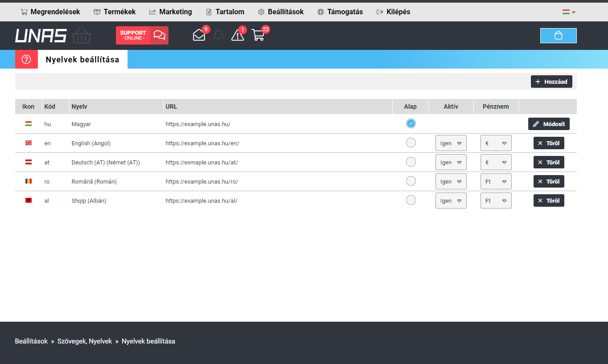Open the Aktív dropdown for English

point(451,143)
